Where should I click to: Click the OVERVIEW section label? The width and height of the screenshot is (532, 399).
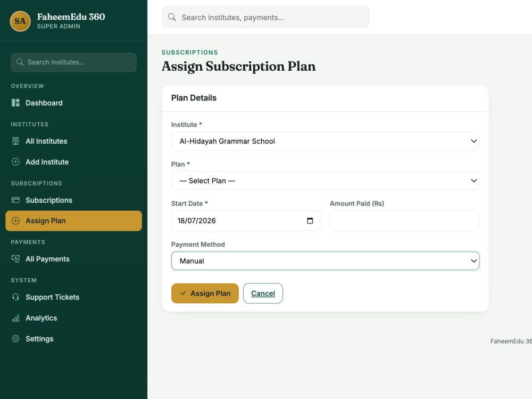[27, 86]
